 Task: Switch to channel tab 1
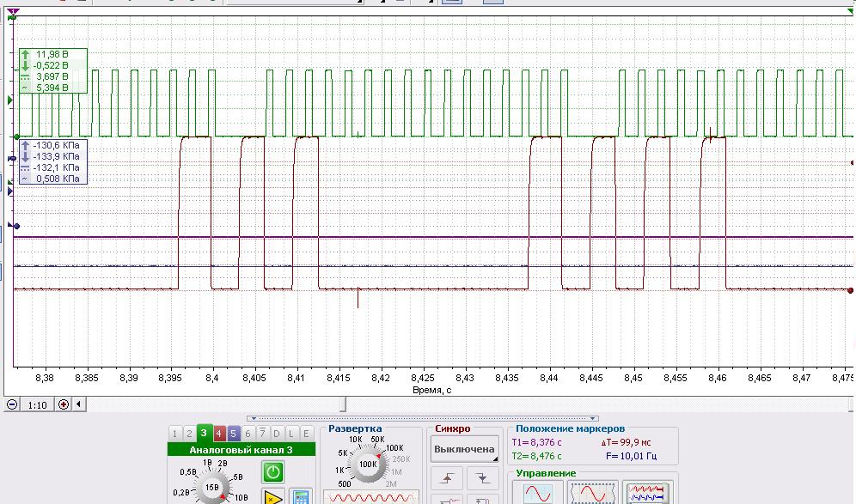[x=174, y=434]
